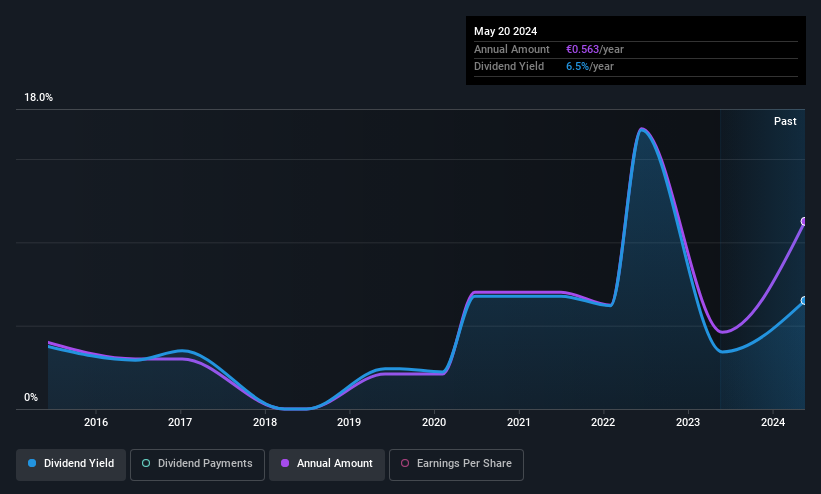Viewport: 821px width, 494px height.
Task: Click the purple Annual Amount legend dot
Action: pos(285,463)
